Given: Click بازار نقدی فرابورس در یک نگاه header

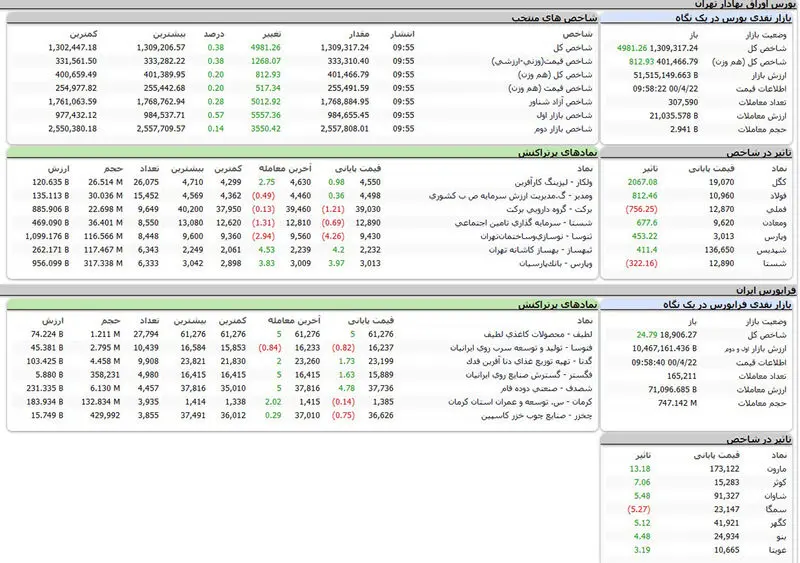Looking at the screenshot, I should [x=728, y=305].
